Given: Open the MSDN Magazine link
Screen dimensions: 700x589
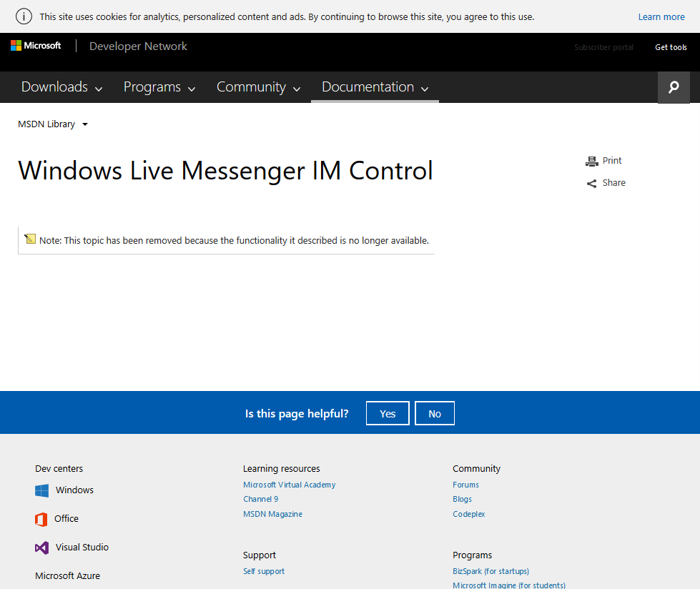Looking at the screenshot, I should tap(272, 514).
